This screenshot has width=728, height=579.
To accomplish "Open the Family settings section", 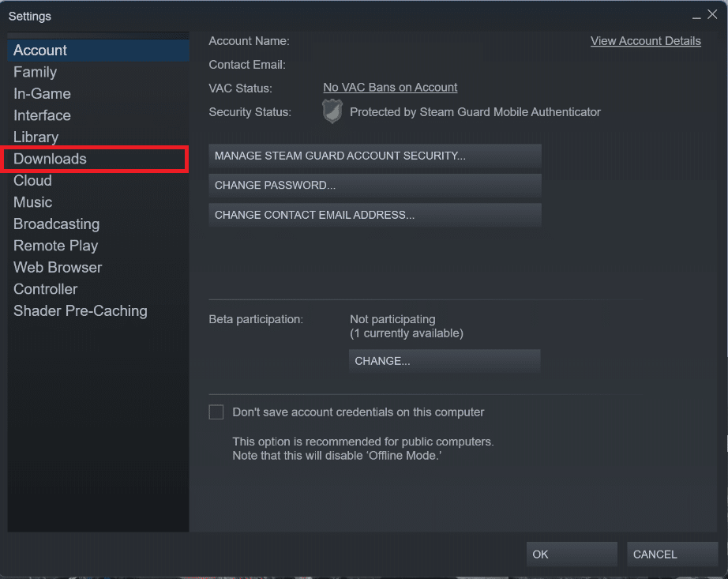I will 98,72.
